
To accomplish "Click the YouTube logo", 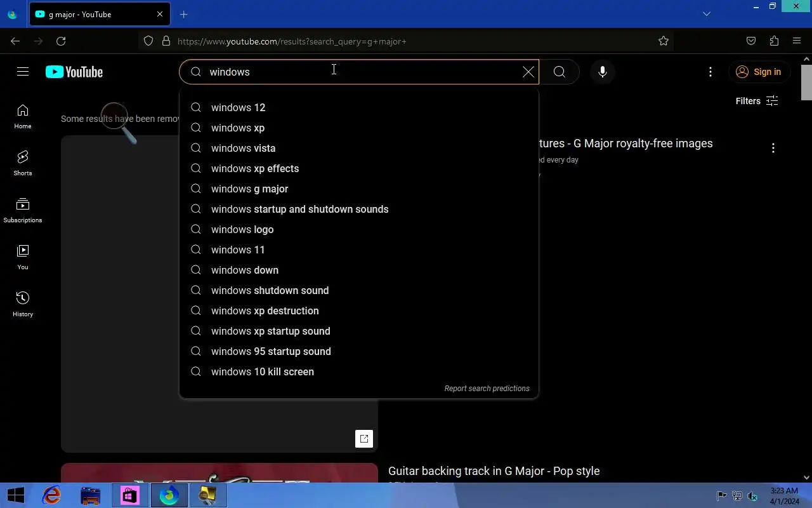I will point(74,72).
